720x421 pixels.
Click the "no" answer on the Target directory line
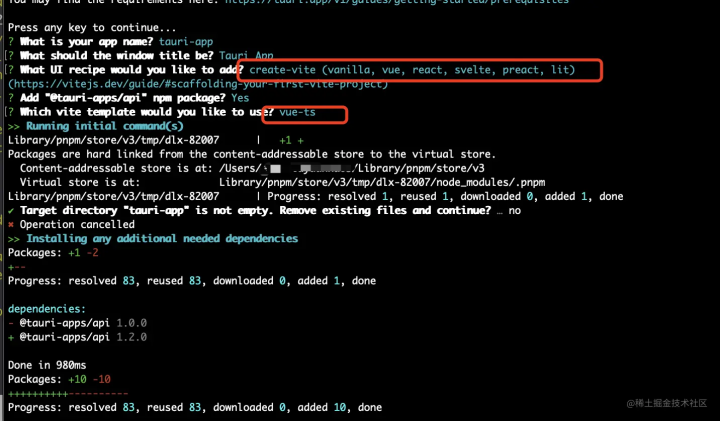(514, 211)
